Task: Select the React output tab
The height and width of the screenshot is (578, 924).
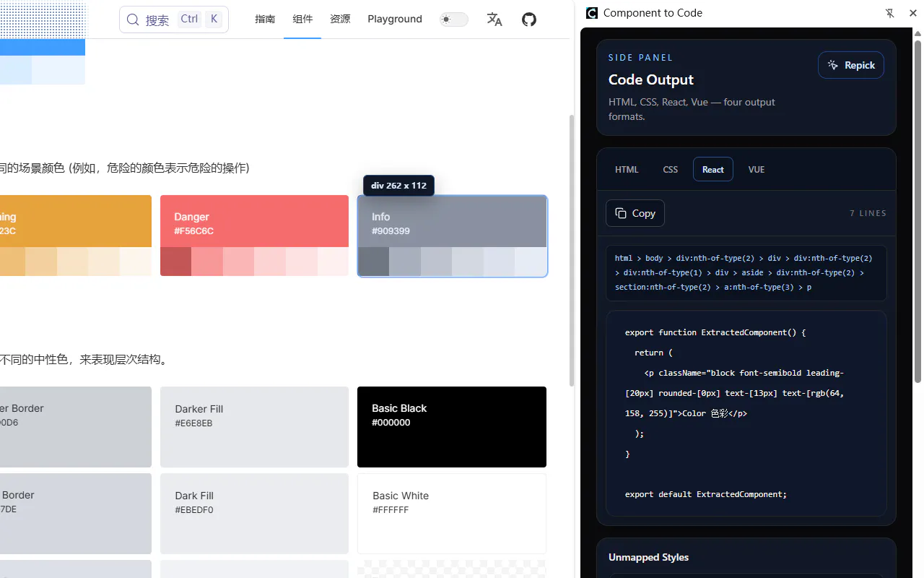Action: (x=713, y=169)
